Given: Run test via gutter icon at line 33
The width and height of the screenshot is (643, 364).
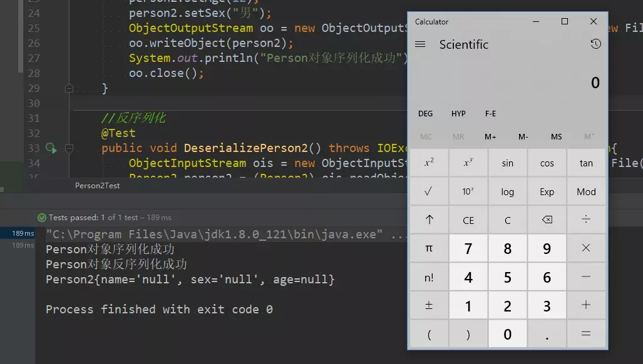Looking at the screenshot, I should pos(51,148).
